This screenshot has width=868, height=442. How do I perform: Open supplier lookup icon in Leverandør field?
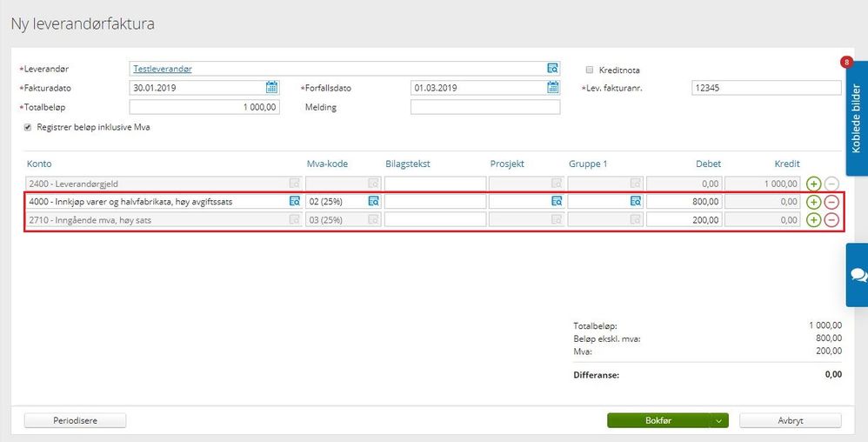[x=552, y=69]
